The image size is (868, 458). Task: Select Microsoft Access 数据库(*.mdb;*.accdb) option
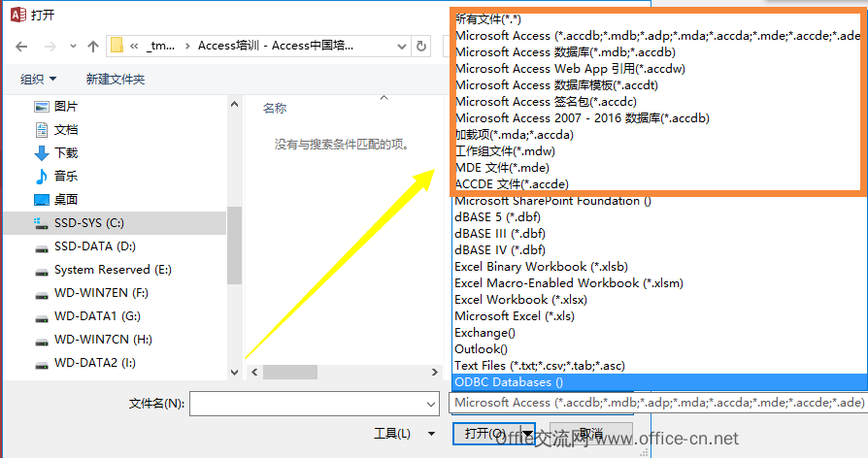(660, 52)
